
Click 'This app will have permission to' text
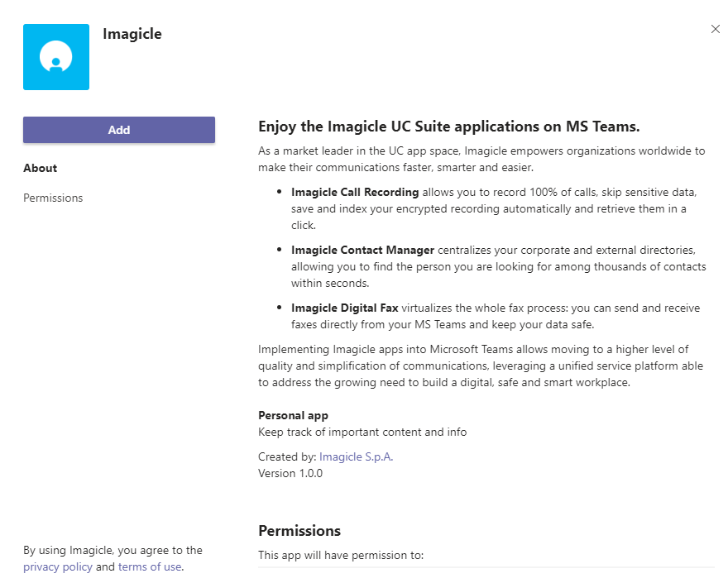341,555
